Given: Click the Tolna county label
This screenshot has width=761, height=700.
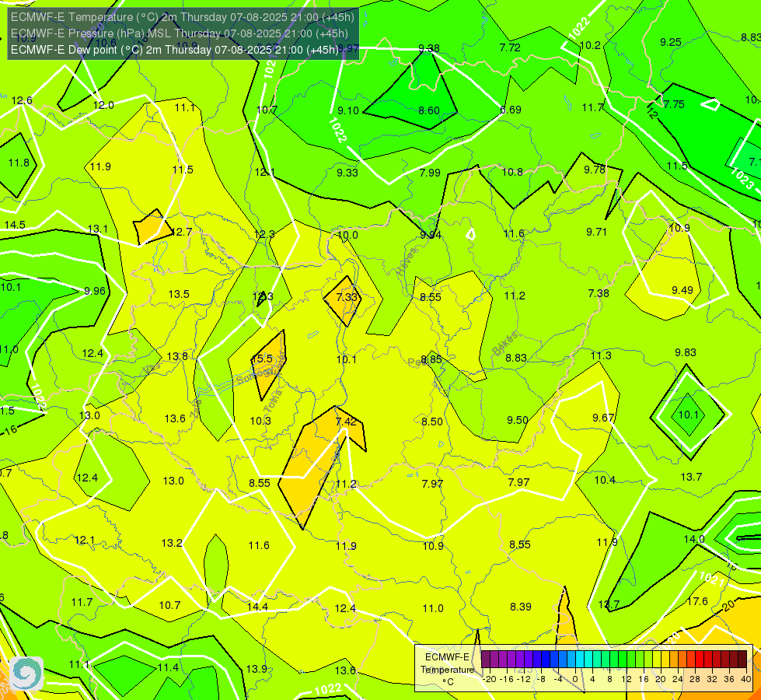Looking at the screenshot, I should (272, 401).
